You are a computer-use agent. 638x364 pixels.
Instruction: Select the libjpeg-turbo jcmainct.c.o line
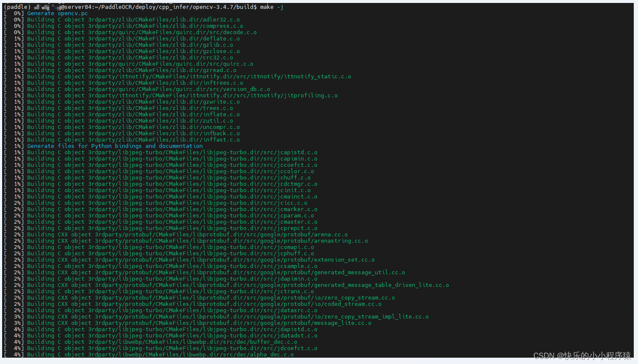point(161,196)
